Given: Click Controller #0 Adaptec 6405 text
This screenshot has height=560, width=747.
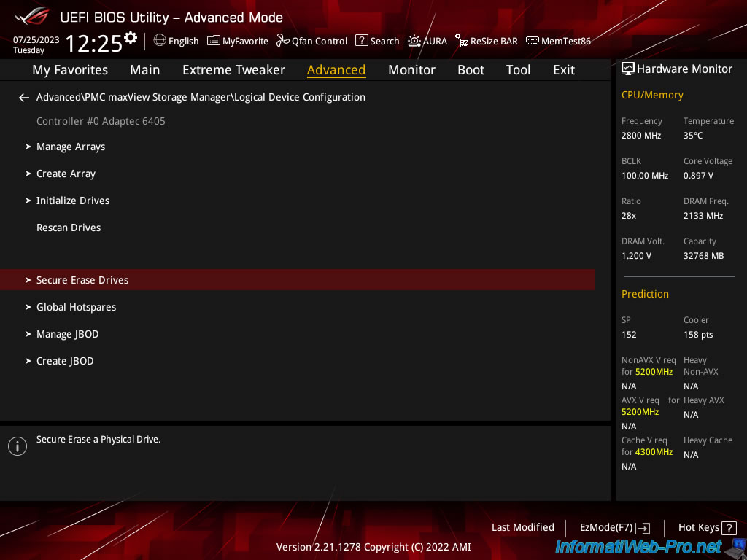Looking at the screenshot, I should [x=101, y=121].
